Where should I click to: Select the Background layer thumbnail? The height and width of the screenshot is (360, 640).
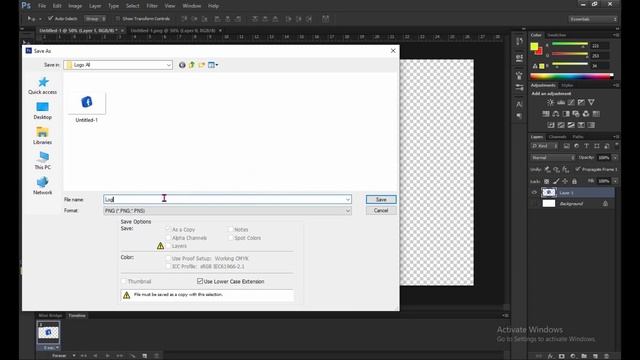(549, 204)
